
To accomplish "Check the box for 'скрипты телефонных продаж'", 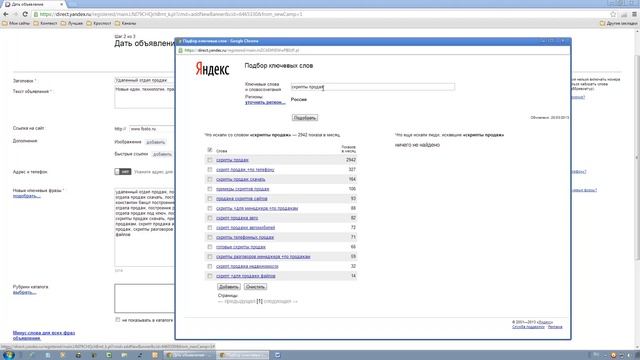I will 210,237.
